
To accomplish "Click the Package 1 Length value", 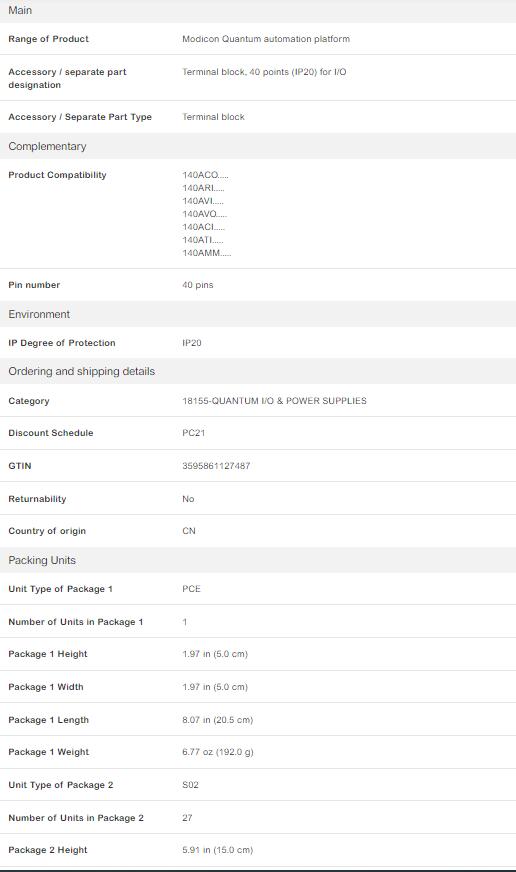I will coord(217,720).
